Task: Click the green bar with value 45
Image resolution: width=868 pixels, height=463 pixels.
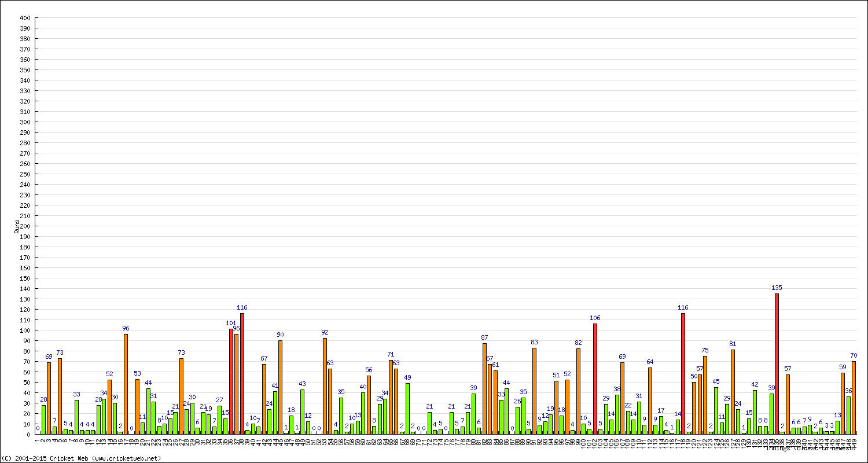Action: [716, 411]
